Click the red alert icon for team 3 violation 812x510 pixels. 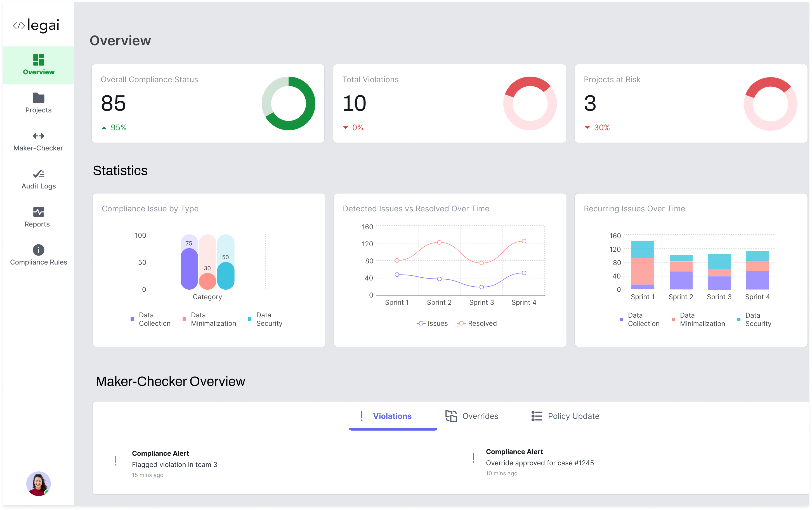click(116, 461)
